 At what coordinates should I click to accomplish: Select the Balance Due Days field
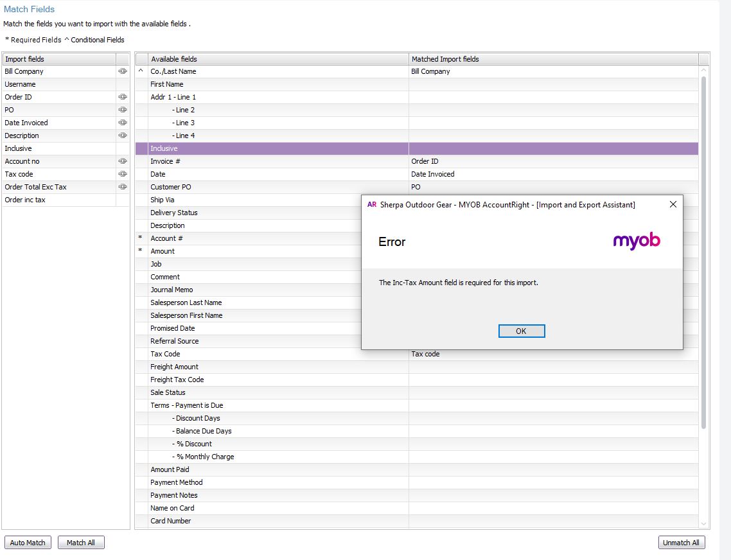278,431
